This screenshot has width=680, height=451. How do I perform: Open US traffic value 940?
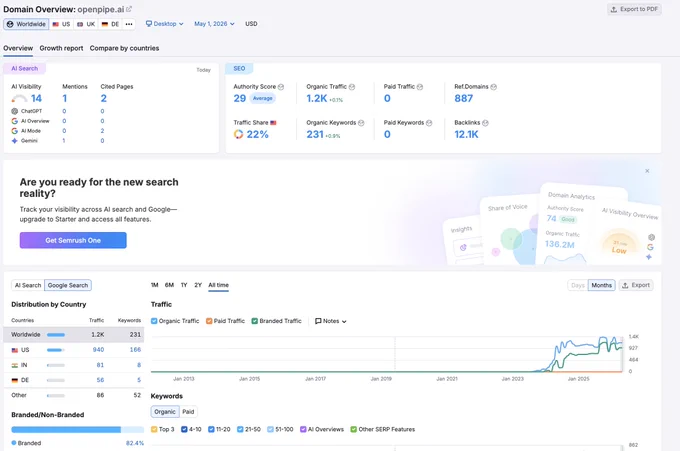(98, 350)
